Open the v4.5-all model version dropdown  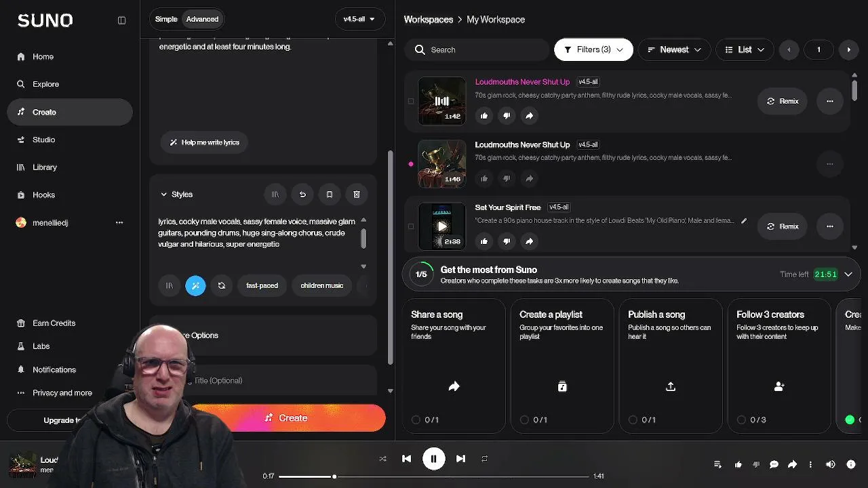coord(359,19)
